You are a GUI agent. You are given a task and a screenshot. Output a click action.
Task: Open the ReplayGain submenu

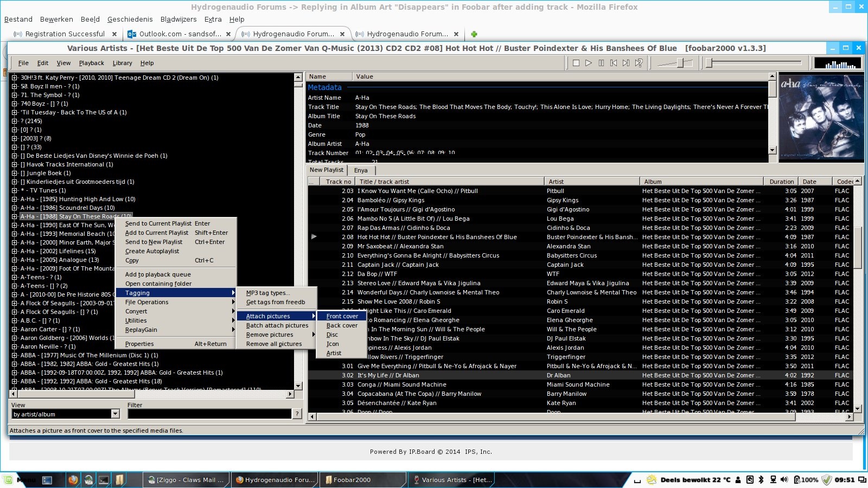pos(176,330)
